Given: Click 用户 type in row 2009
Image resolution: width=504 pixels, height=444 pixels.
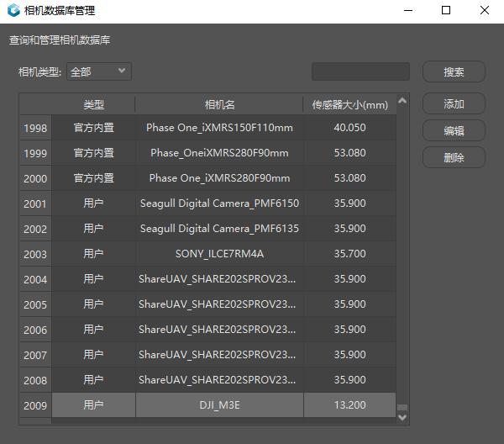Looking at the screenshot, I should point(93,405).
